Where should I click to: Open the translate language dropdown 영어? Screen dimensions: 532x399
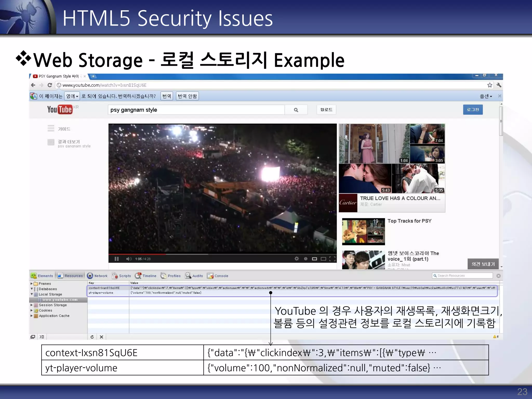click(x=72, y=96)
